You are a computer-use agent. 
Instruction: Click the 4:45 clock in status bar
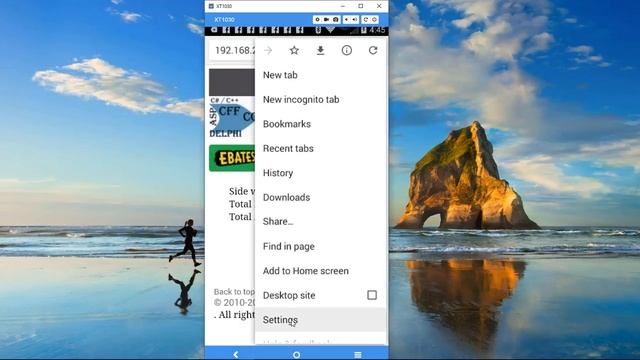pos(377,30)
